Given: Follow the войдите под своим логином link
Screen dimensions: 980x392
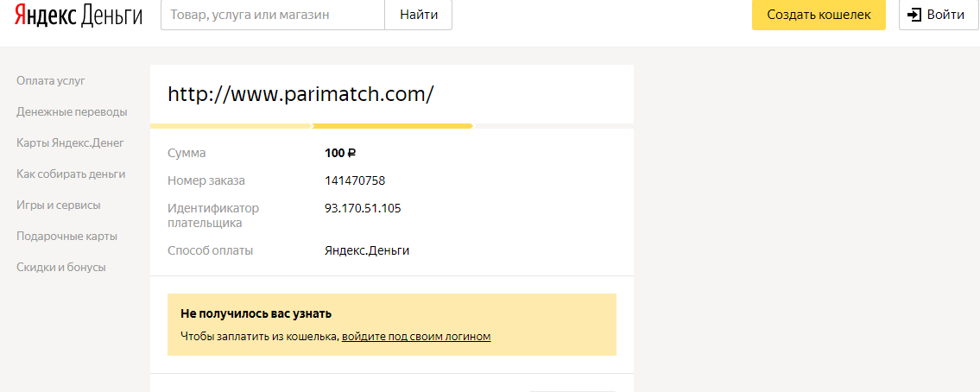Looking at the screenshot, I should [x=416, y=337].
